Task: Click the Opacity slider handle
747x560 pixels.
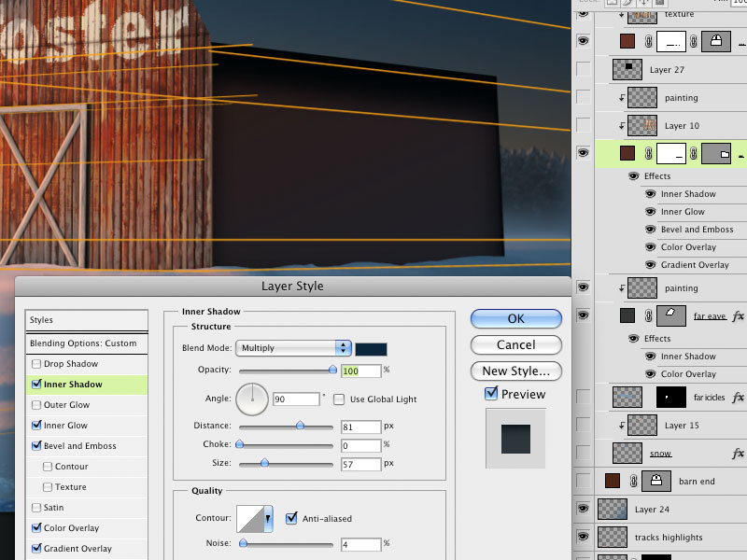Action: (333, 370)
